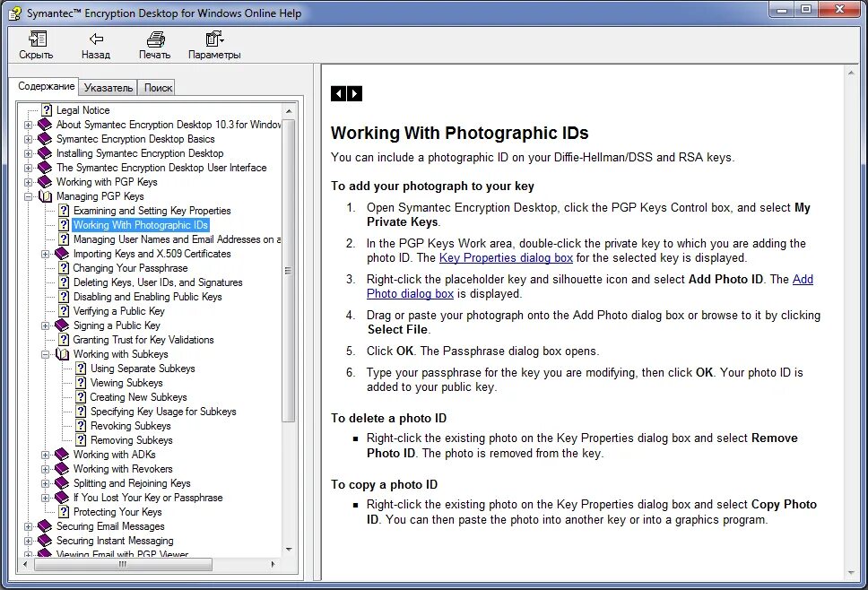Go to next topic with right arrow icon
This screenshot has width=868, height=590.
point(355,93)
